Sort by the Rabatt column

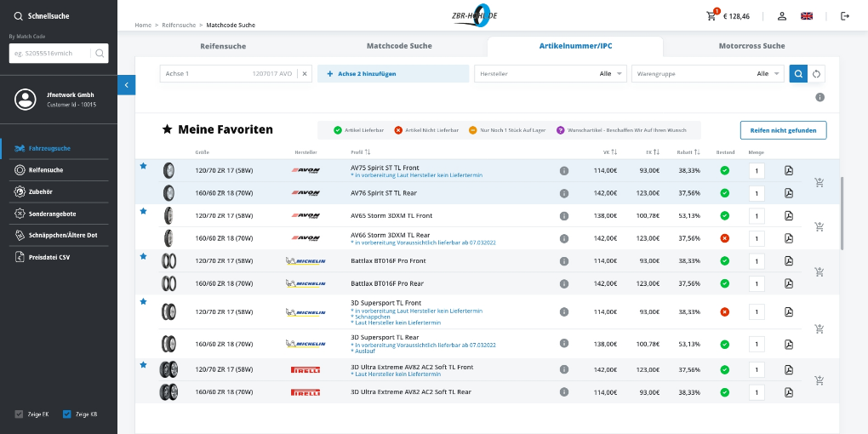point(688,152)
